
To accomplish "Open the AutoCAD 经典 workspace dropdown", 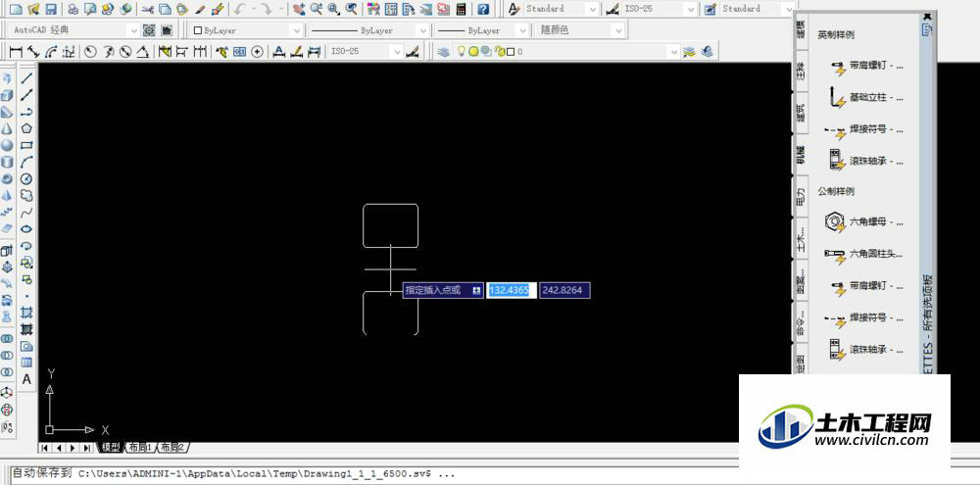I will (75, 30).
